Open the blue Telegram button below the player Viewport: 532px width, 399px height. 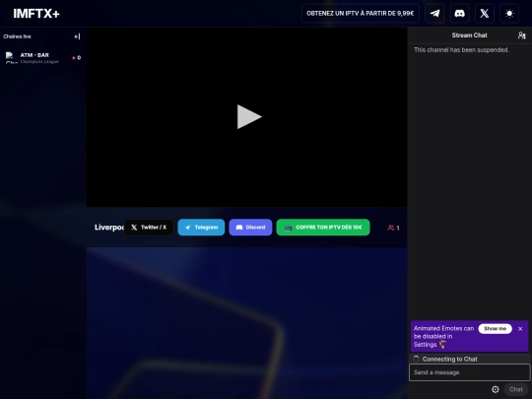pos(201,228)
